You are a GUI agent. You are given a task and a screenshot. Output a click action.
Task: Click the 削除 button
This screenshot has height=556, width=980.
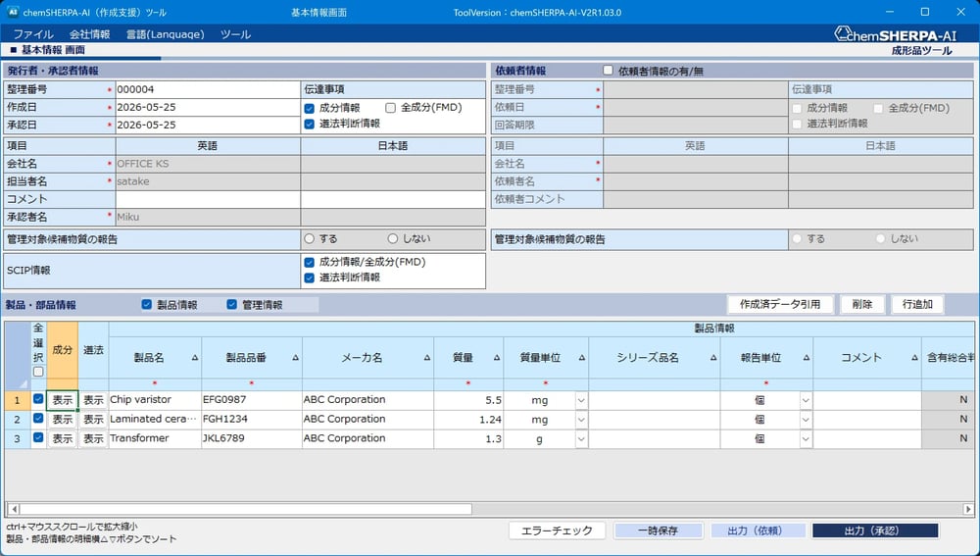pos(861,305)
